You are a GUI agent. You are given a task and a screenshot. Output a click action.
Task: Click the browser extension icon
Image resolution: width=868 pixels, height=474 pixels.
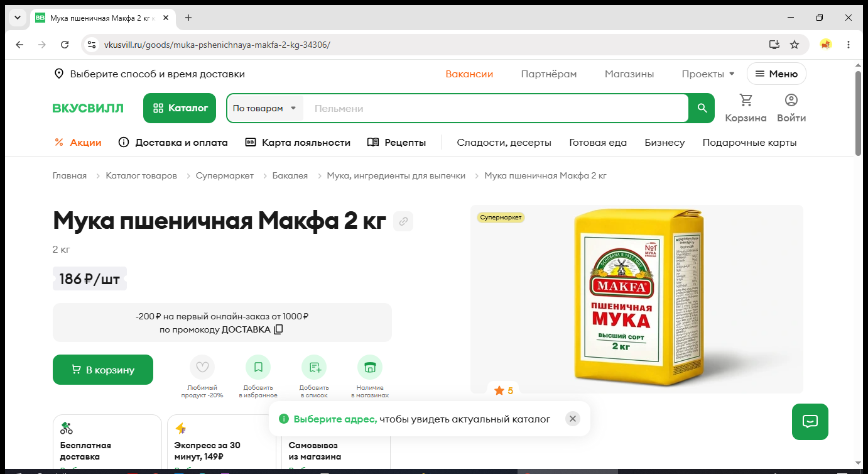click(826, 45)
